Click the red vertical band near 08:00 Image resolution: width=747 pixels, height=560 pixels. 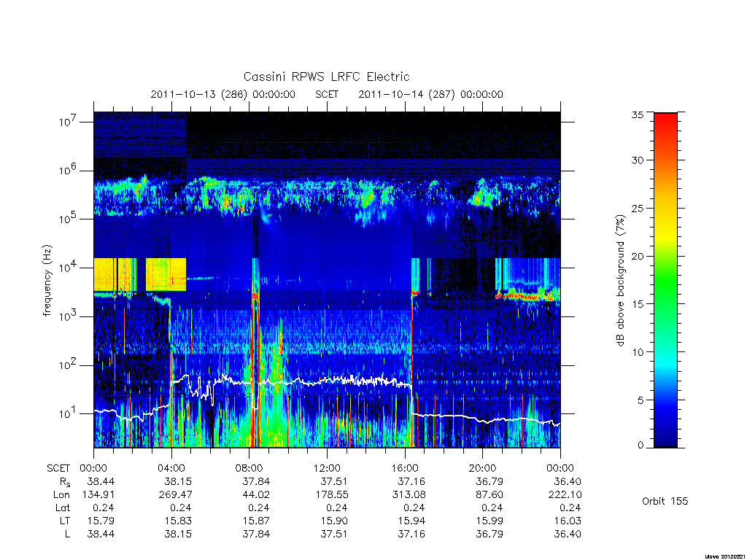tap(254, 371)
